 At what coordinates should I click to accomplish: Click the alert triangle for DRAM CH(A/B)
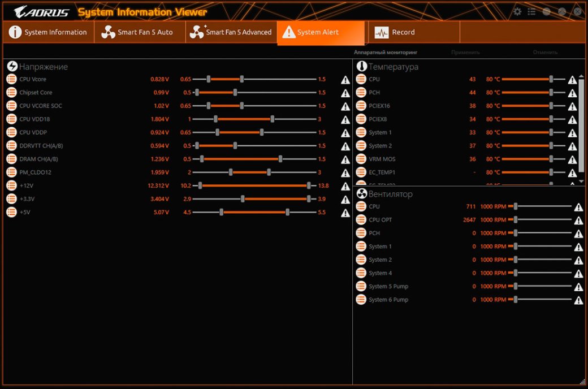point(345,159)
